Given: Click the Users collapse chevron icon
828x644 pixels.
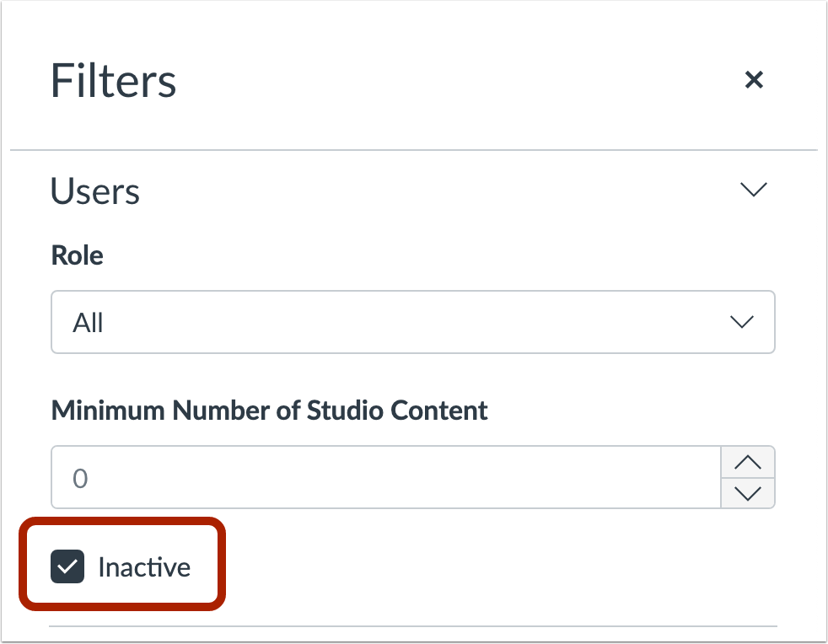Looking at the screenshot, I should [754, 190].
